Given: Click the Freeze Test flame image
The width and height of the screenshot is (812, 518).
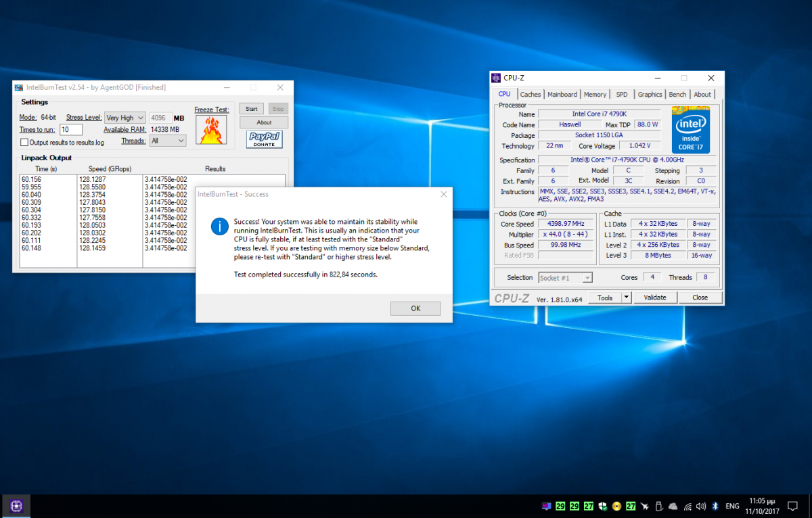Looking at the screenshot, I should tap(211, 129).
